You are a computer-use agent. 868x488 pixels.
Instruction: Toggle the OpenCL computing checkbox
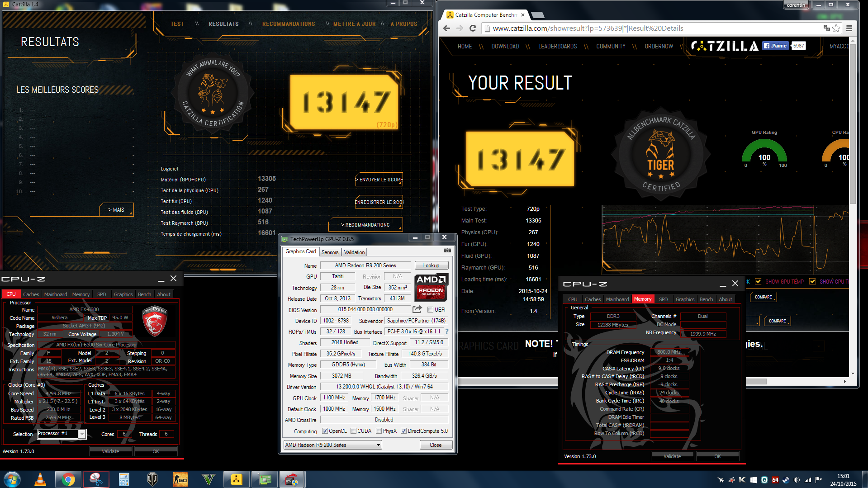click(325, 431)
